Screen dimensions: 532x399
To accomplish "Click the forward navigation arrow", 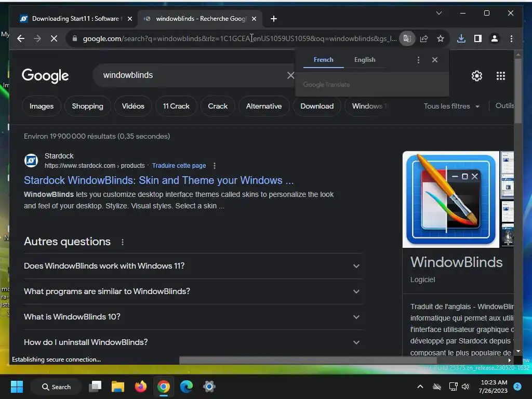I will [x=37, y=38].
